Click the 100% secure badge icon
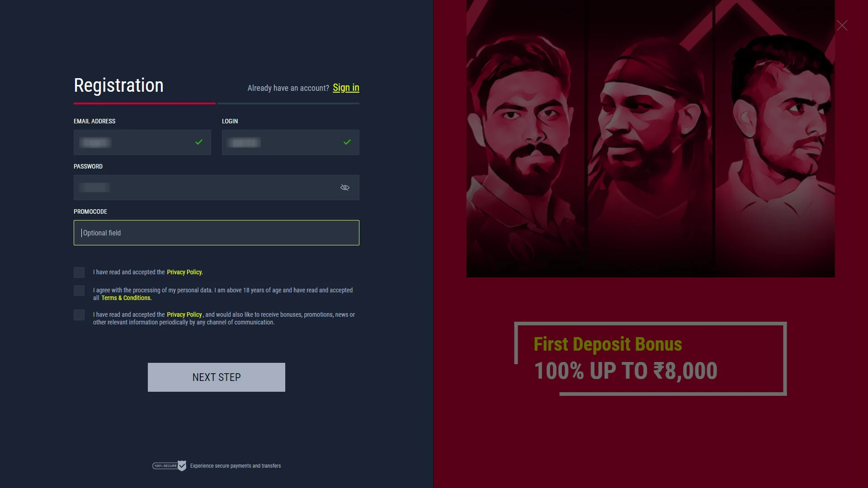 tap(170, 466)
